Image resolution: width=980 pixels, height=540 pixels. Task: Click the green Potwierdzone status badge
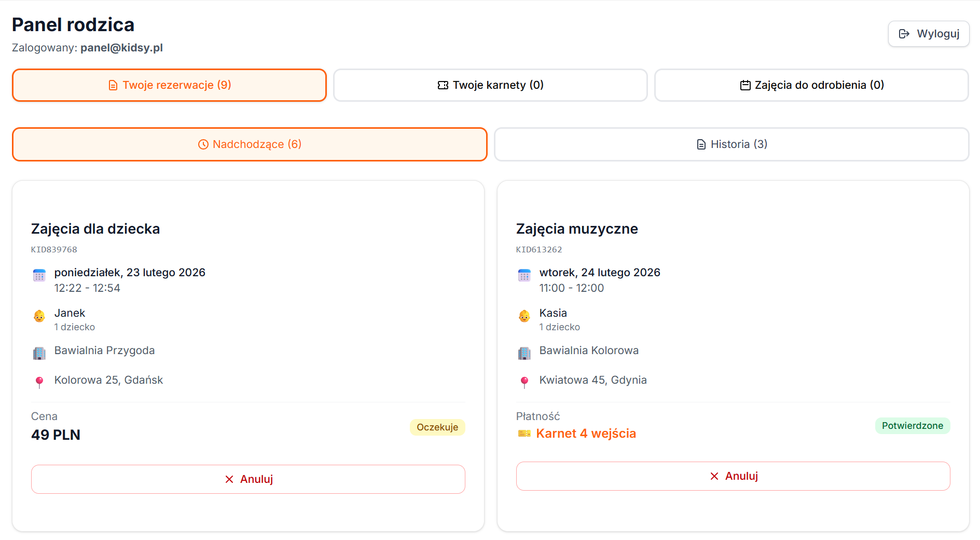coord(912,426)
